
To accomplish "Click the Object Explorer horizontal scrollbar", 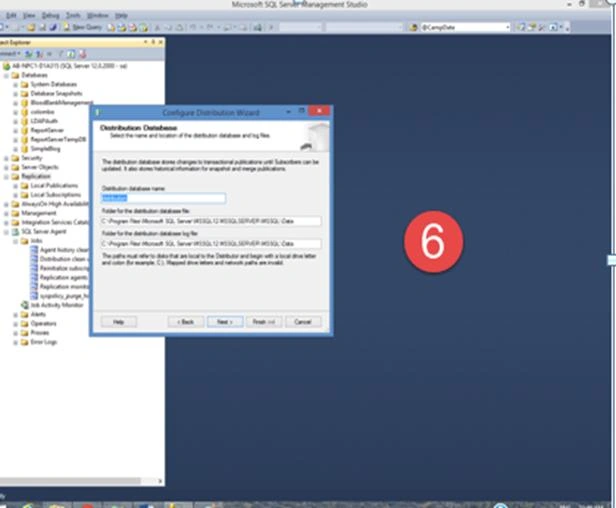I will [x=70, y=481].
